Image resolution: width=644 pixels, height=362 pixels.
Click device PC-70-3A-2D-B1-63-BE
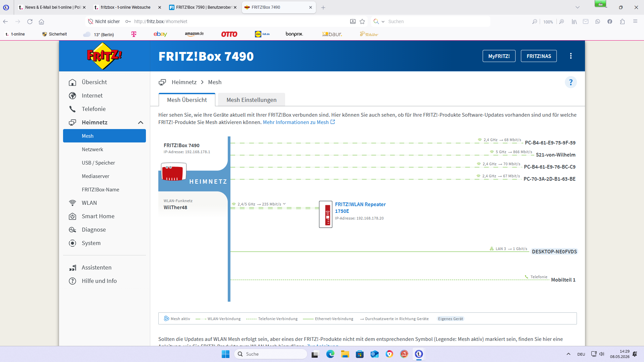pyautogui.click(x=549, y=179)
